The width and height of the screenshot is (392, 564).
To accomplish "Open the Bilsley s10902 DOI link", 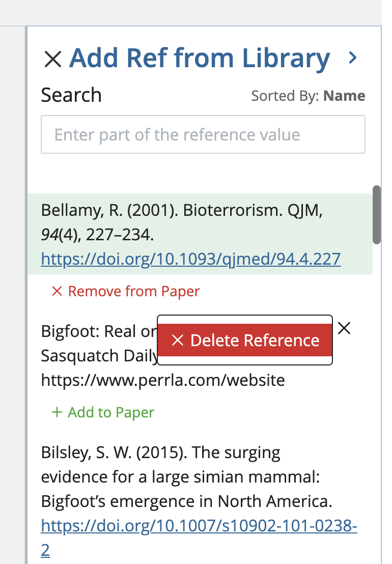I will [x=199, y=526].
